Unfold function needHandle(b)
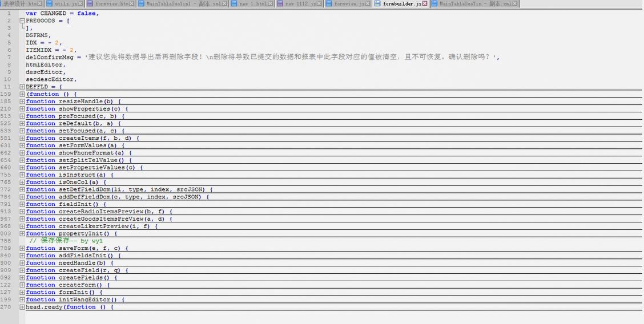The image size is (644, 324). 22,263
